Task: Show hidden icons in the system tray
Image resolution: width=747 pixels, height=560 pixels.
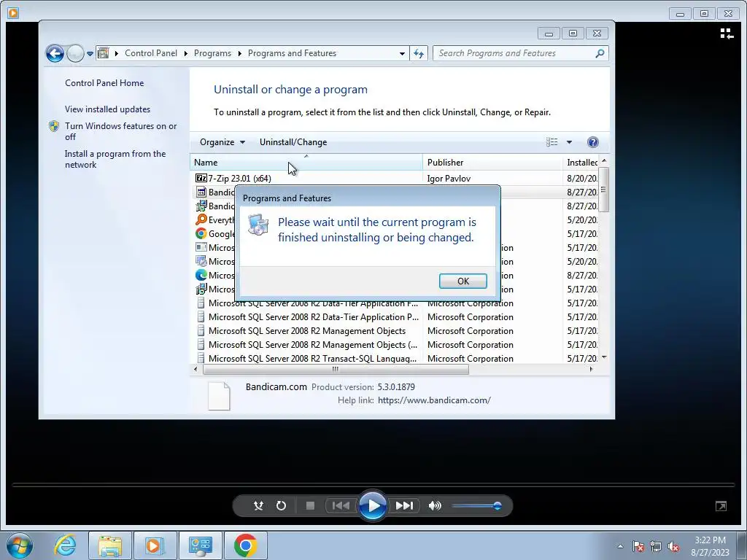Action: 620,546
